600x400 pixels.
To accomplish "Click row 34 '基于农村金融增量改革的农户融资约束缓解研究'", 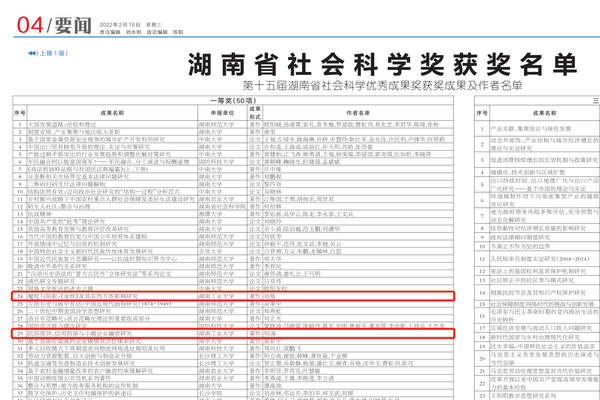I will (90, 371).
